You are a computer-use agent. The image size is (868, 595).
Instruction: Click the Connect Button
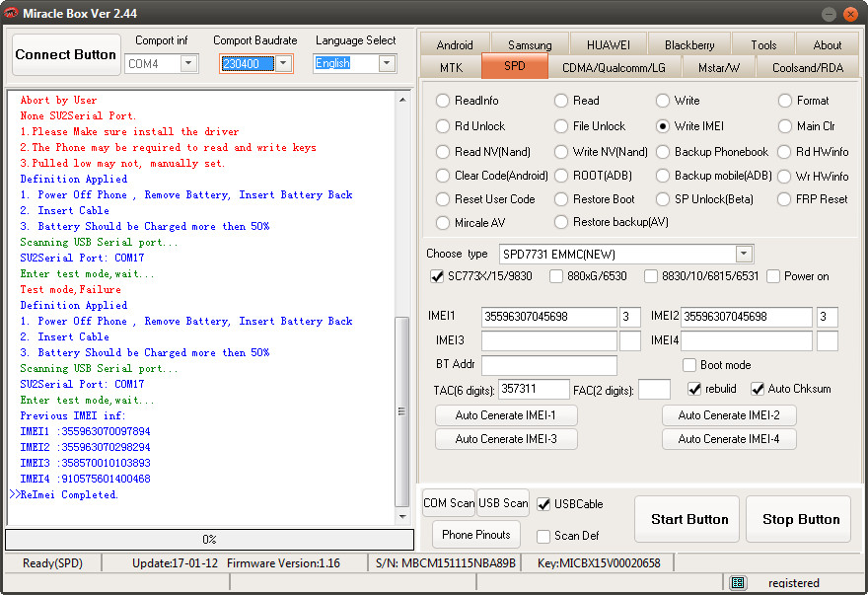pos(66,54)
